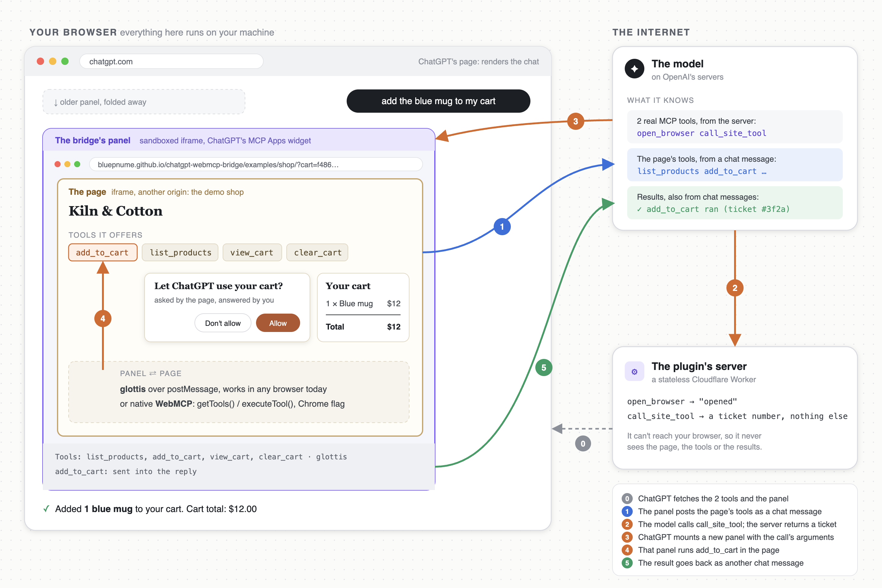Click the red dot in chatgpt.com window
The image size is (882, 588).
pos(40,61)
